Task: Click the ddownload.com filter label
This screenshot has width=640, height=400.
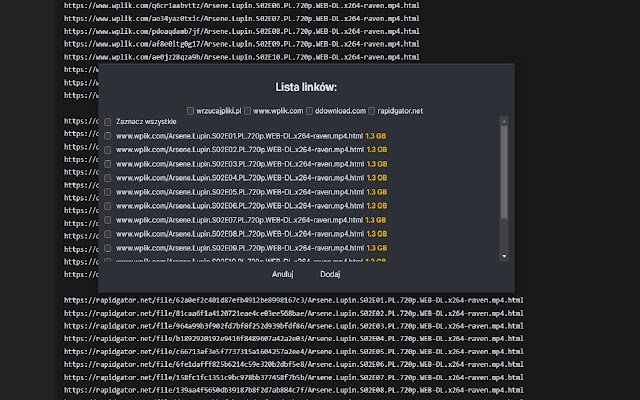Action: tap(340, 111)
